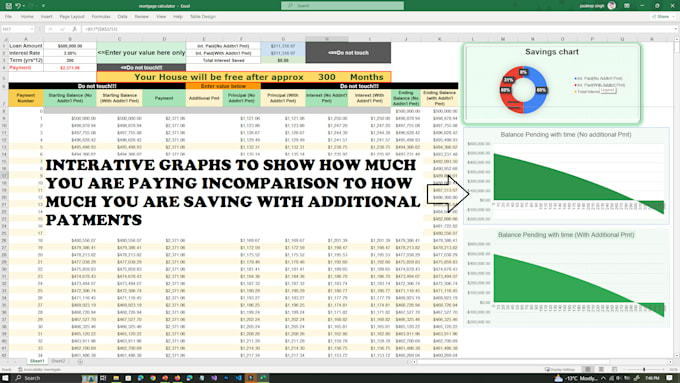Click the Undo arrow icon
The image size is (680, 383).
tap(18, 6)
